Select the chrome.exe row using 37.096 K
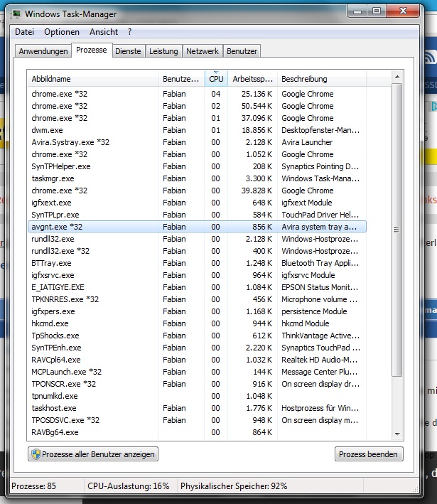Viewport: 437px width, 504px height. (x=197, y=118)
